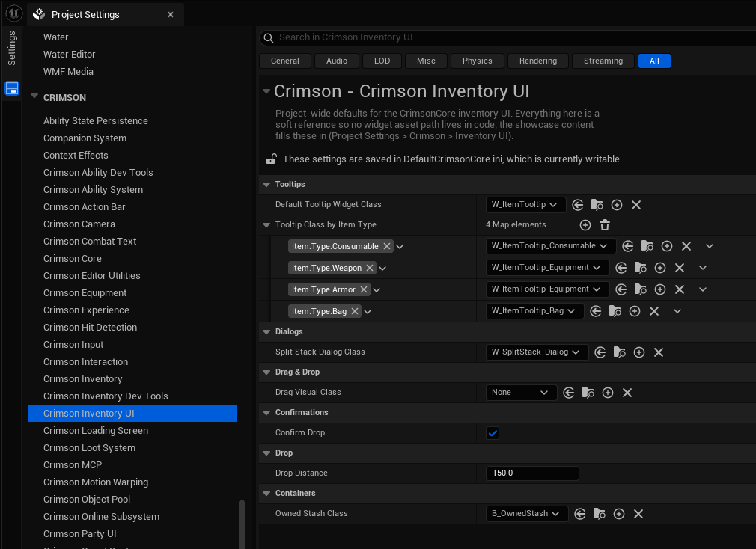Focus the Search in Crimson Inventory UI field

click(x=507, y=37)
